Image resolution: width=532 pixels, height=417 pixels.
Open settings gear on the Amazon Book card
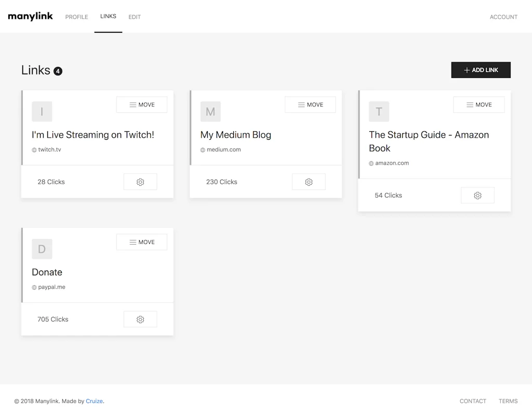click(477, 195)
